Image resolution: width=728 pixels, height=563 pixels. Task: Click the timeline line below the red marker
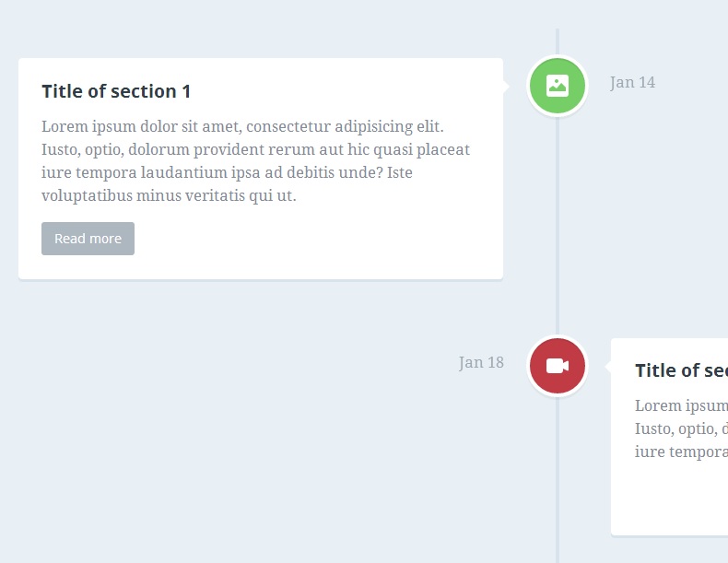558,479
